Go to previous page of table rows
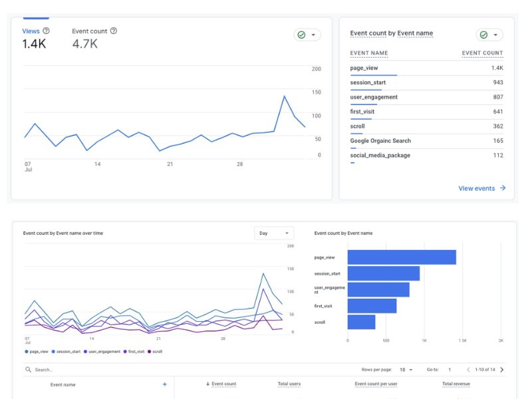 (468, 370)
